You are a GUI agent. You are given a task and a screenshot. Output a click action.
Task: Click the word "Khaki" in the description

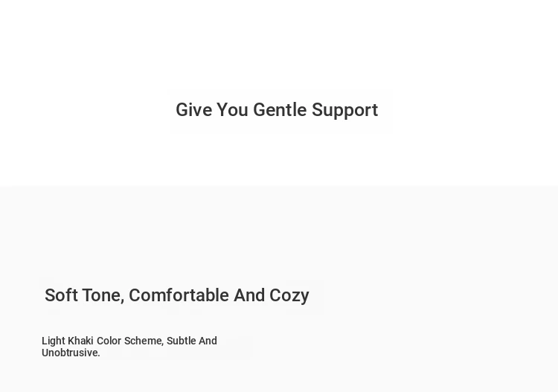pyautogui.click(x=80, y=341)
